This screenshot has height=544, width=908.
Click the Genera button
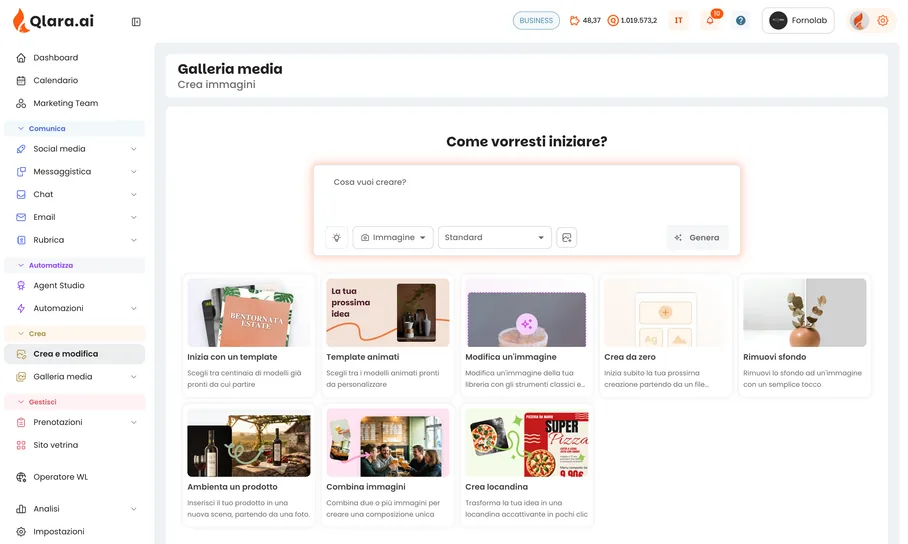[x=697, y=238]
